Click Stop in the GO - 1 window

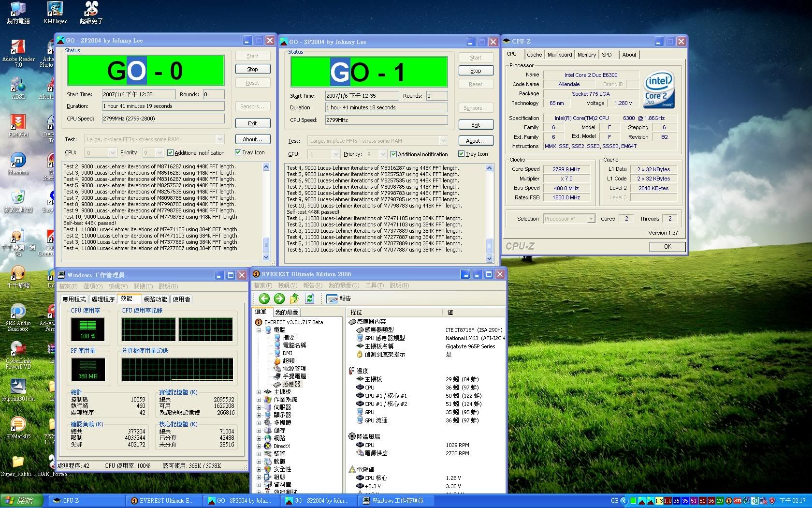pos(476,71)
